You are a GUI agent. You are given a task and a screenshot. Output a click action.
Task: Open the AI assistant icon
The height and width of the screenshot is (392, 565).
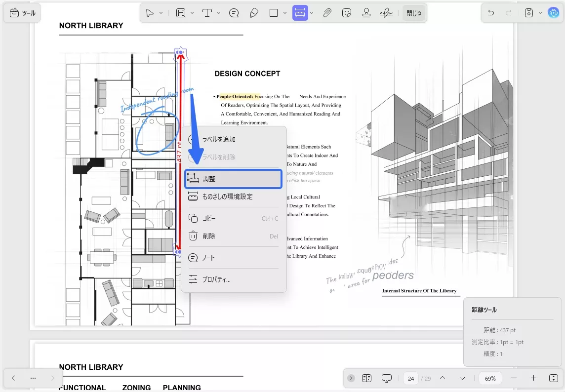553,13
